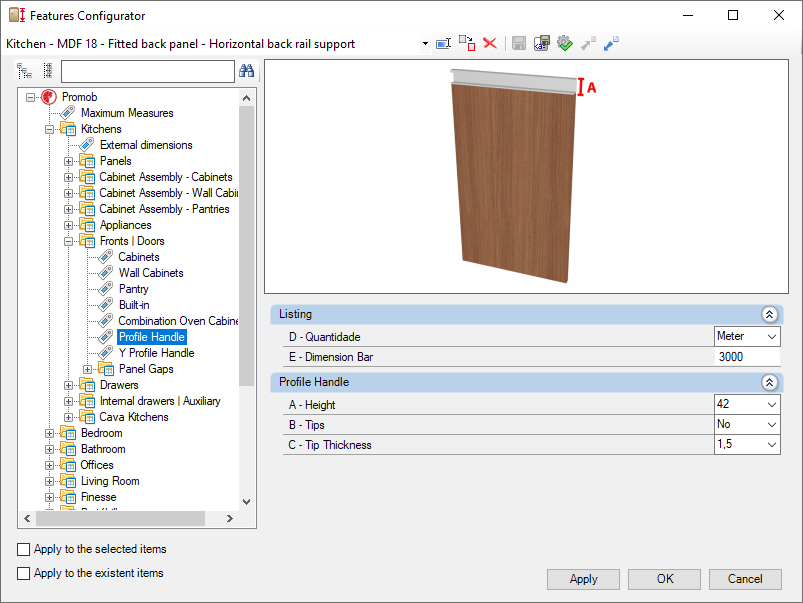
Task: Click the tree search input field
Action: click(x=147, y=71)
